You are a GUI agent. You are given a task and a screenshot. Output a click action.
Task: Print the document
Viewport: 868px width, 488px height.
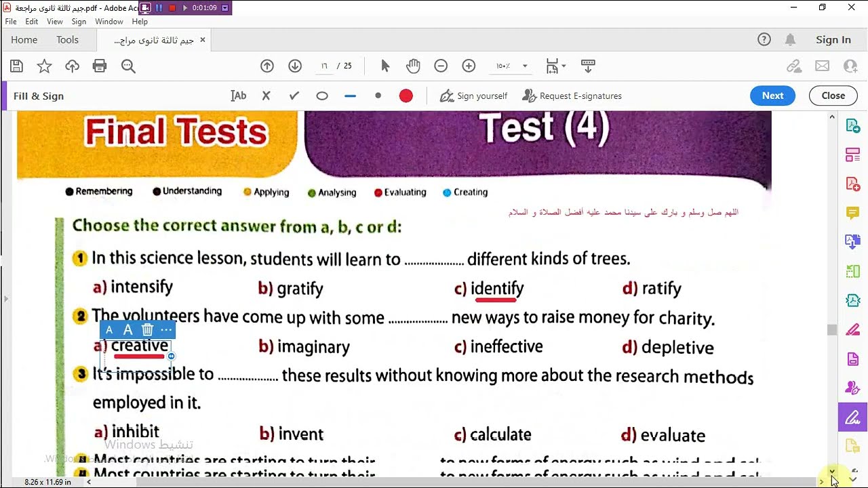pyautogui.click(x=100, y=66)
